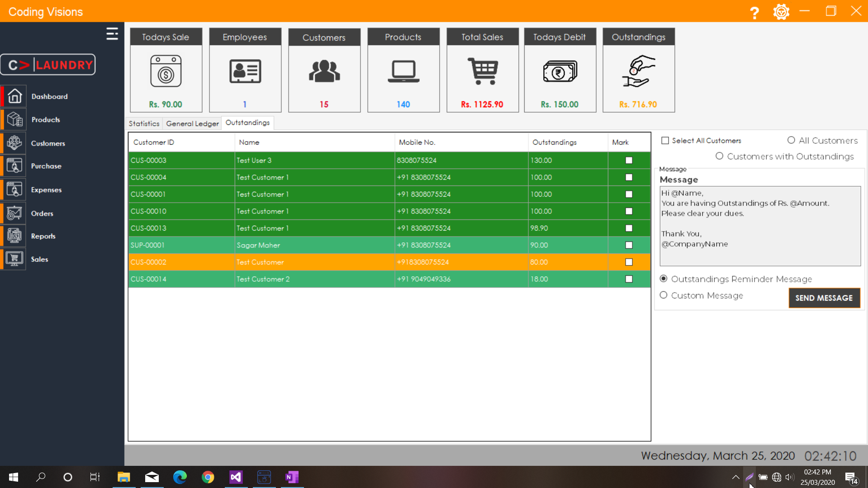Click inside the Message text box
Image resolution: width=868 pixels, height=488 pixels.
pos(760,226)
